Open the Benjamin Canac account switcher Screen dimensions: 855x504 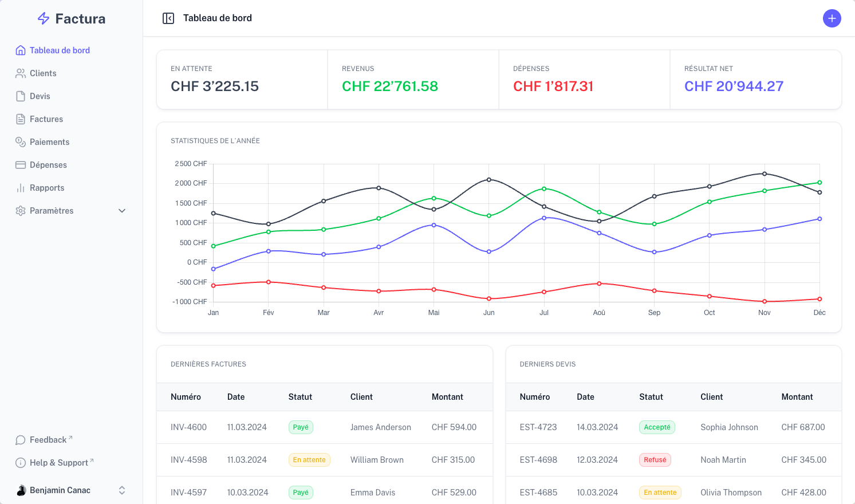(122, 490)
